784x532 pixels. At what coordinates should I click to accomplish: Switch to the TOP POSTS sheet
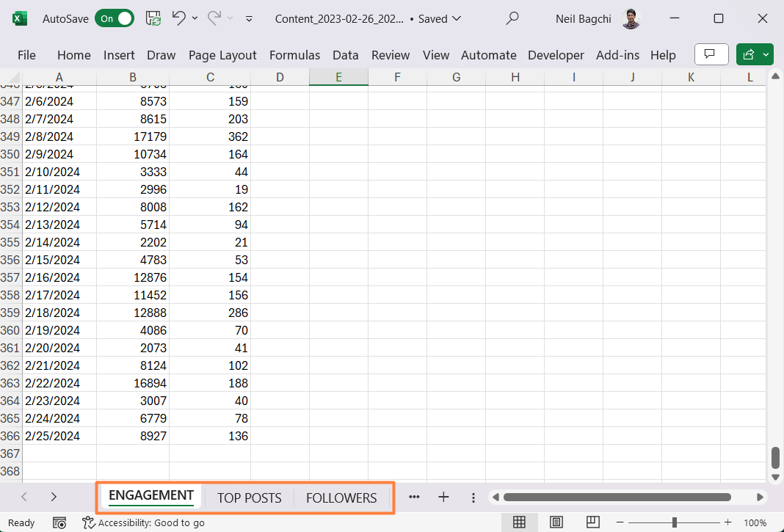[249, 498]
